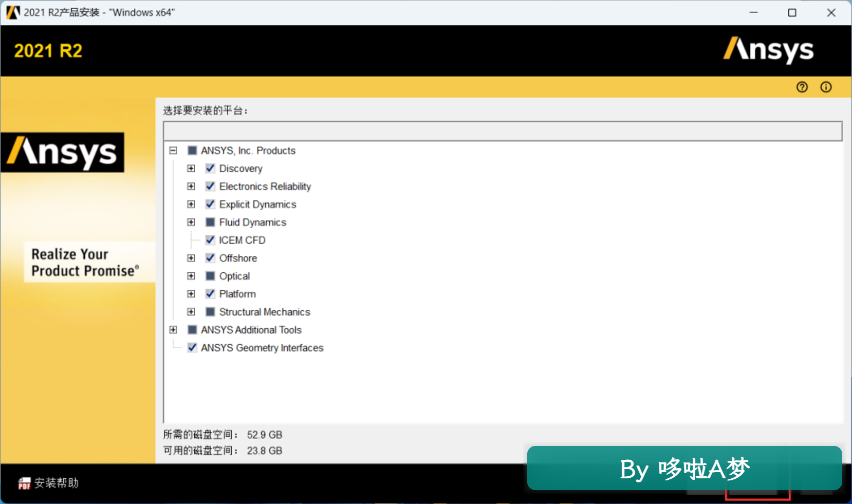Toggle the ANSYS, Inc. Products checkbox
This screenshot has width=852, height=504.
192,151
